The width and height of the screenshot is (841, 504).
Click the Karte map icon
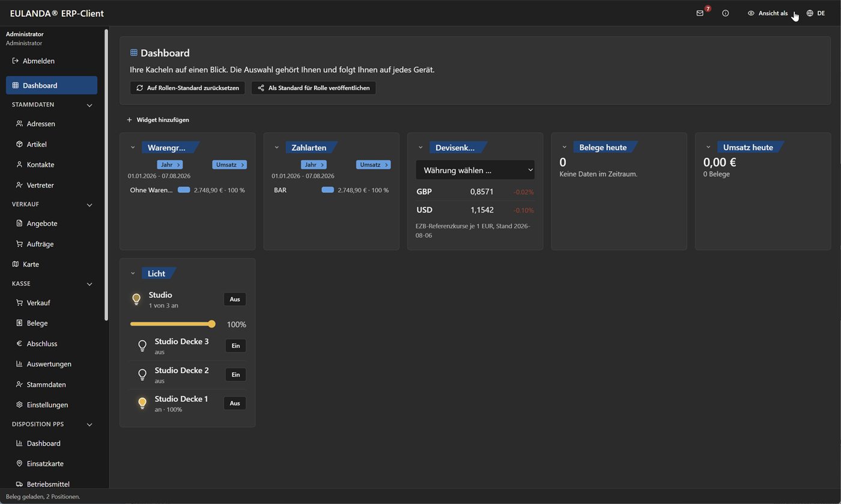tap(16, 264)
